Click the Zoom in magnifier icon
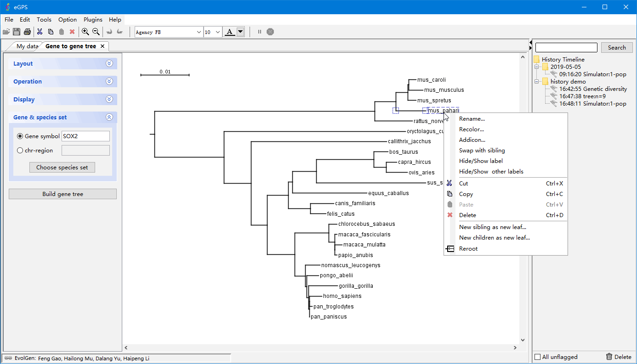The image size is (637, 364). tap(85, 32)
